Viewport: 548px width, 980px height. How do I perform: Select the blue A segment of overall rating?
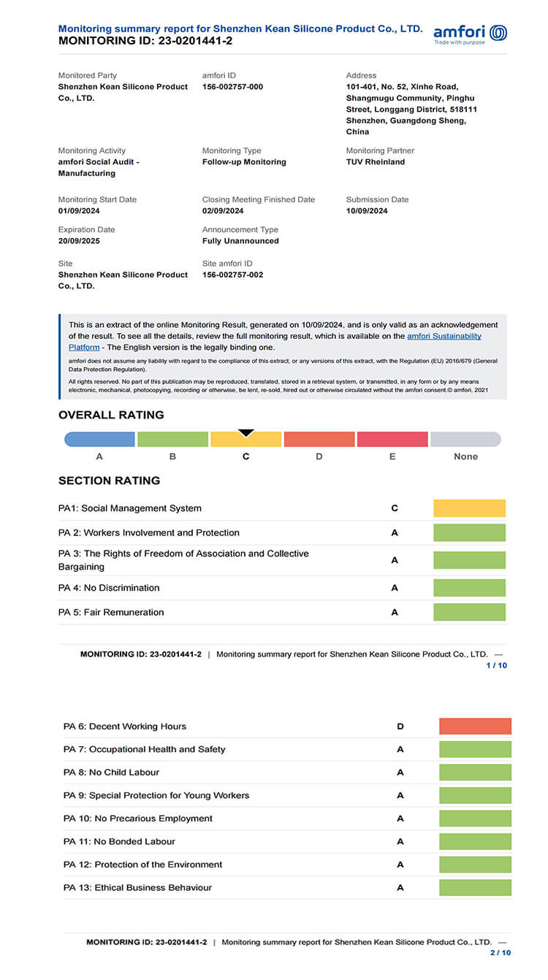[x=99, y=440]
